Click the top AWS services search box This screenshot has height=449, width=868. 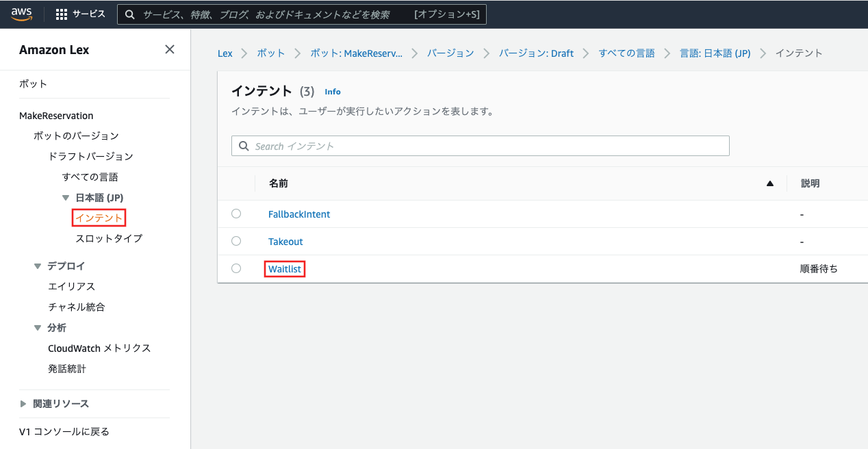click(302, 14)
